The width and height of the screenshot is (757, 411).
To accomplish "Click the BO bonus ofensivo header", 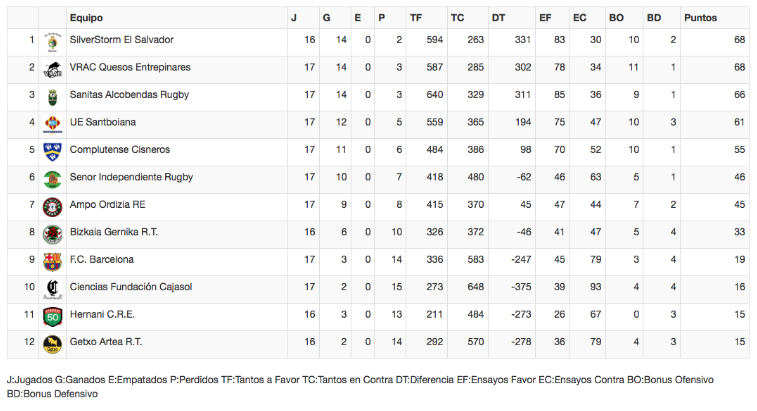I will 616,18.
